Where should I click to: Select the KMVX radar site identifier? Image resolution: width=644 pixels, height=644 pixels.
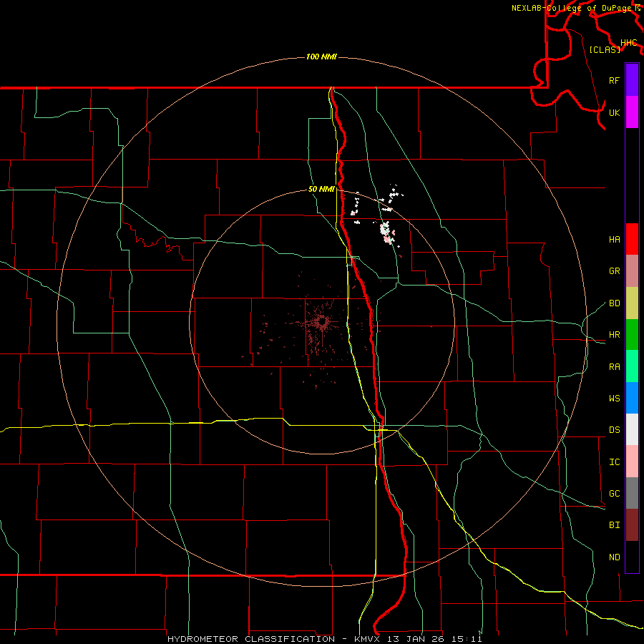[368, 639]
